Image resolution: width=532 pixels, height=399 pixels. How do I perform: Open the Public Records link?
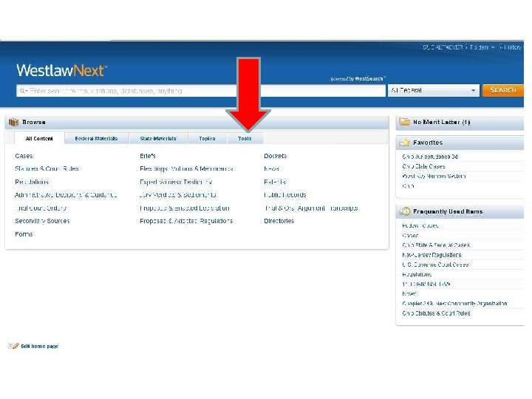[x=285, y=195]
